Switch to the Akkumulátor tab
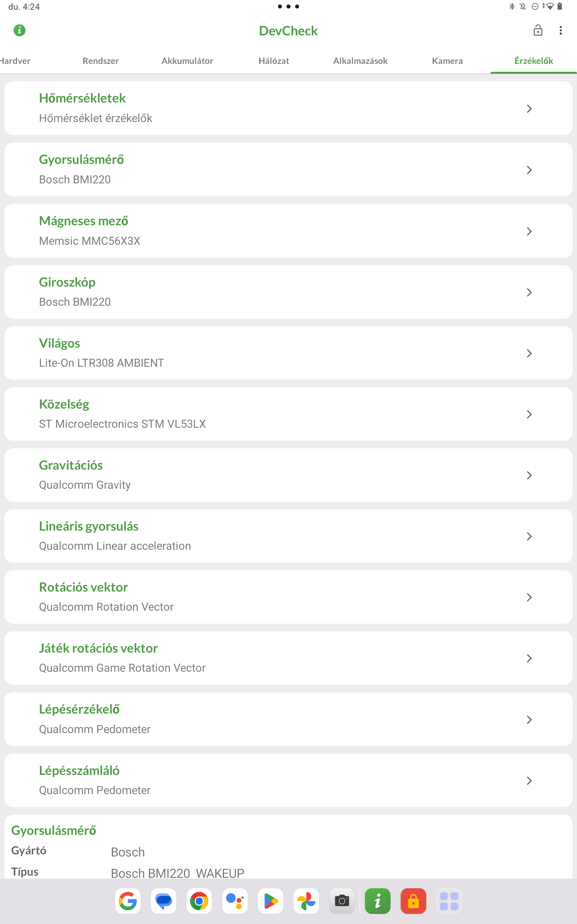Image resolution: width=577 pixels, height=924 pixels. (187, 61)
